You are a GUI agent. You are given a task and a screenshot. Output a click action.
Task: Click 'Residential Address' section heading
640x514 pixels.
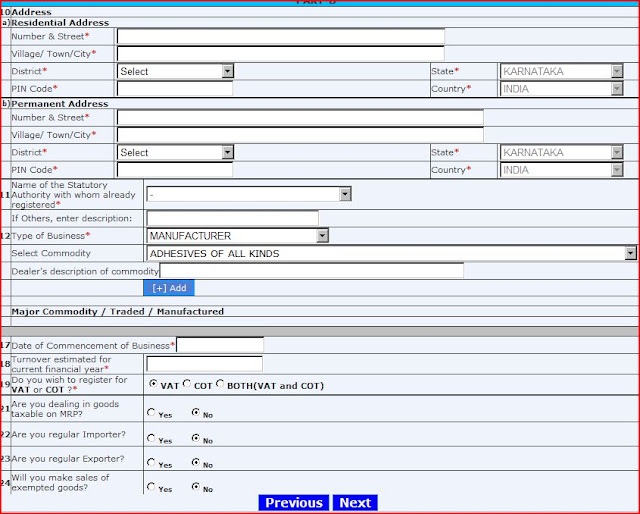(60, 23)
